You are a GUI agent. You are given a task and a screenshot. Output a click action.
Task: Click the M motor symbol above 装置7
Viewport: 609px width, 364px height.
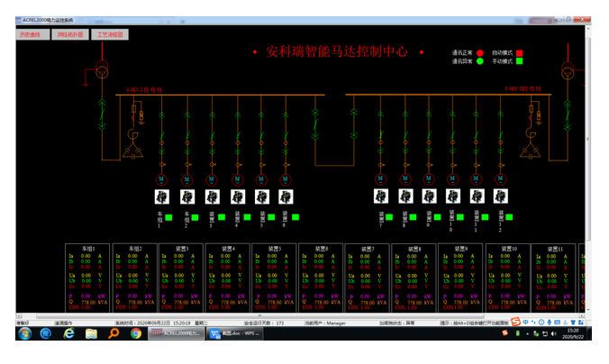[380, 179]
